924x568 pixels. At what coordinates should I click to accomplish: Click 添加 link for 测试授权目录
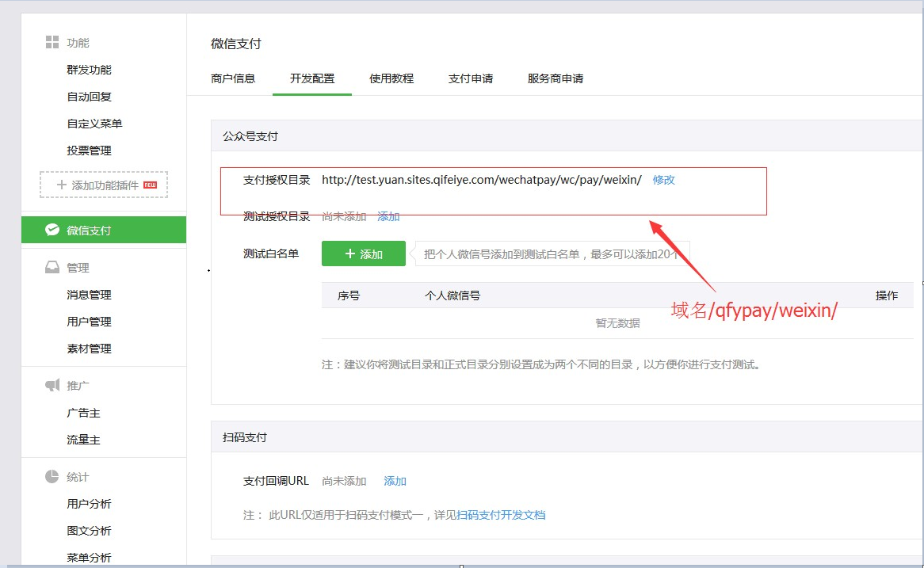pos(388,216)
